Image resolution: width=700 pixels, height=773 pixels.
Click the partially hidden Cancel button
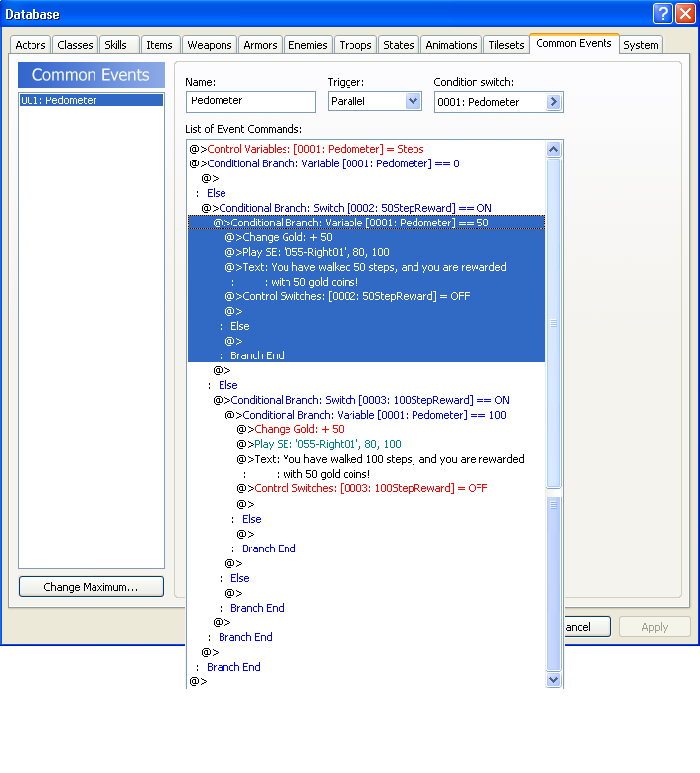coord(587,627)
